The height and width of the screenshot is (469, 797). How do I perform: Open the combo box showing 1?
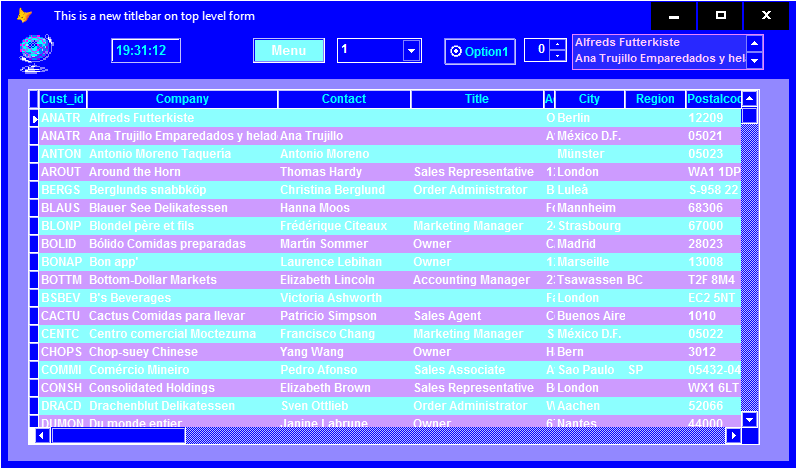[x=412, y=51]
